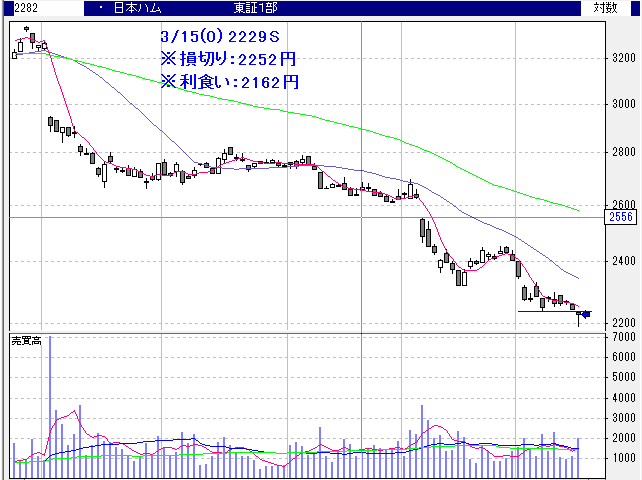
Task: Click the 利食い:2162円 take-profit text
Action: pyautogui.click(x=228, y=83)
